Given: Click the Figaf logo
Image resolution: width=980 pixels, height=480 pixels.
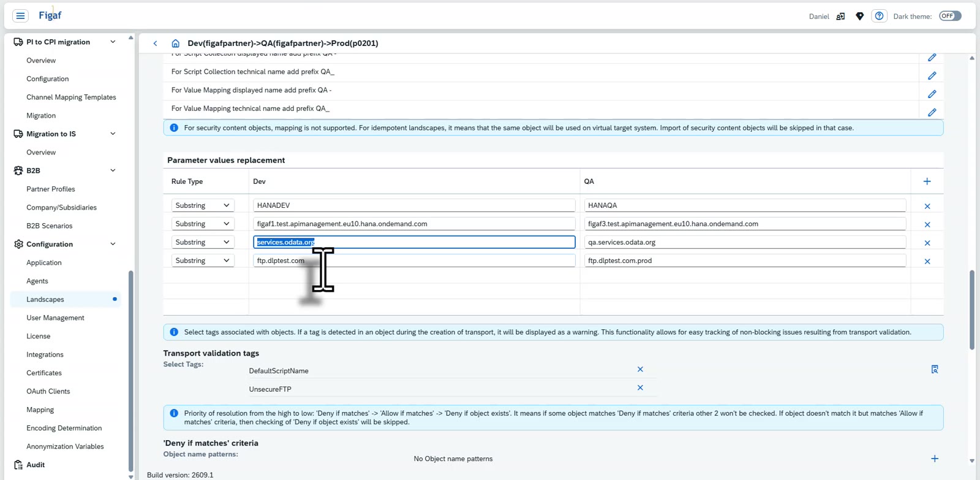Looking at the screenshot, I should coord(50,15).
